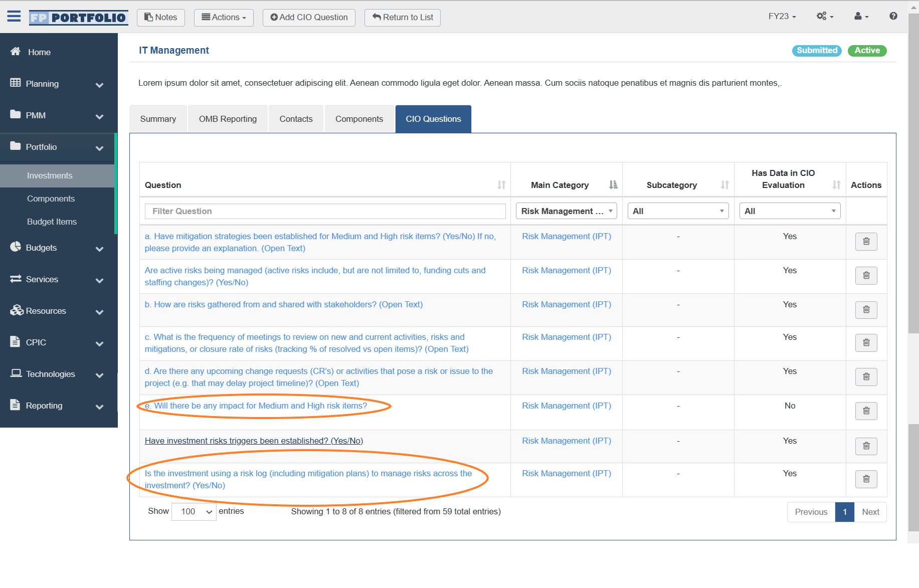
Task: Switch to the Contacts tab
Action: click(x=296, y=119)
